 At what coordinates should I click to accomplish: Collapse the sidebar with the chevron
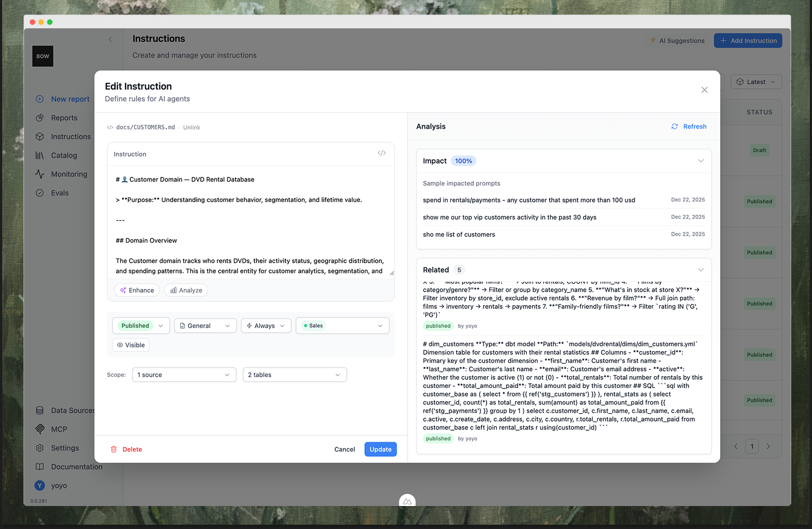click(110, 39)
